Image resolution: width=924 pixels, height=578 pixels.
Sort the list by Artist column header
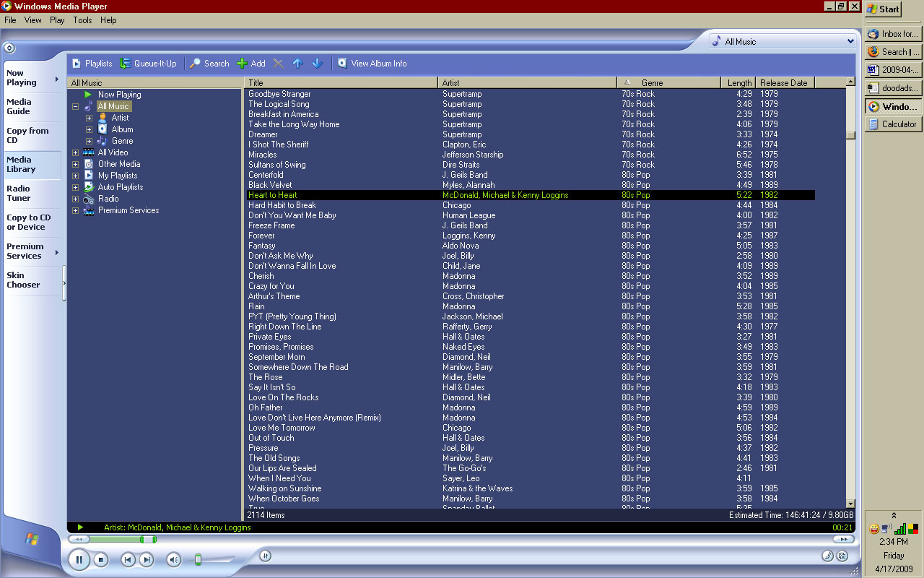tap(528, 82)
